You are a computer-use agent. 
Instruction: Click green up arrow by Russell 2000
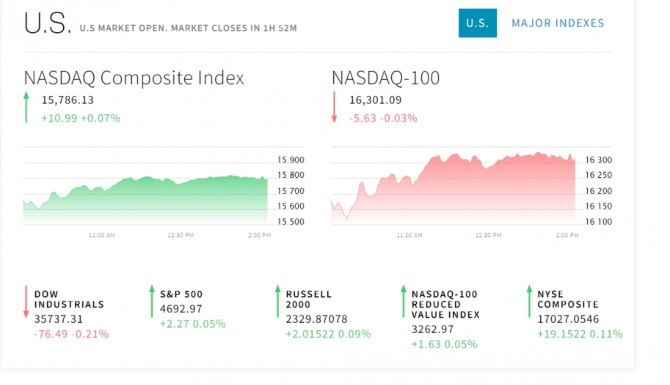pos(278,301)
